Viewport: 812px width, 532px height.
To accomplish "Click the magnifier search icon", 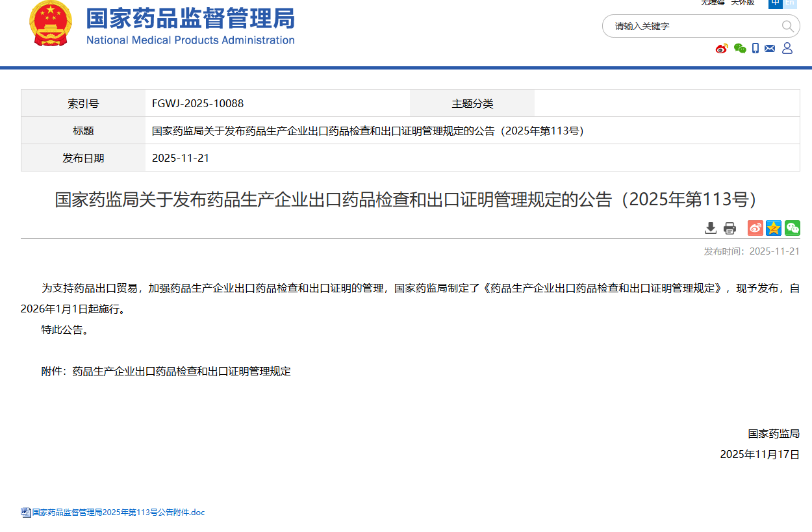I will [x=787, y=26].
